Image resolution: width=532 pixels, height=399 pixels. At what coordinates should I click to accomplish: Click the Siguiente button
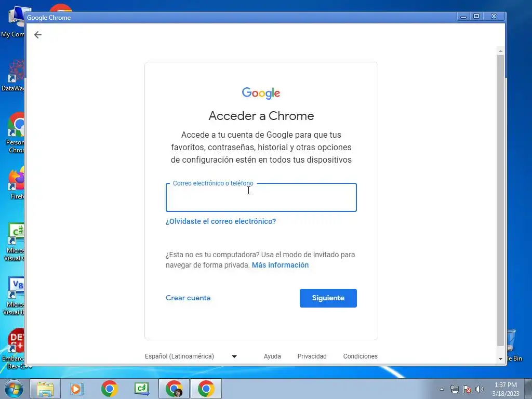point(328,298)
